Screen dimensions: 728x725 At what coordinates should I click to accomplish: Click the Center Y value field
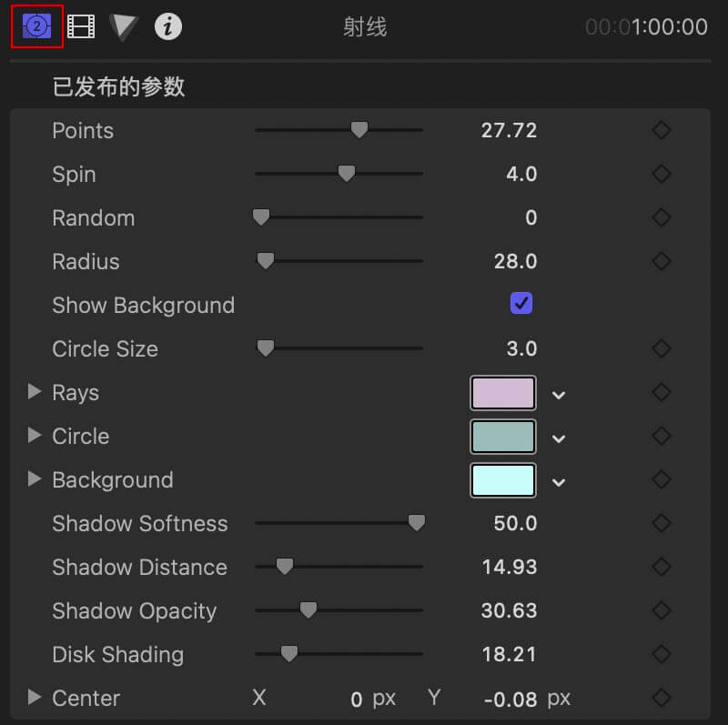pyautogui.click(x=511, y=699)
